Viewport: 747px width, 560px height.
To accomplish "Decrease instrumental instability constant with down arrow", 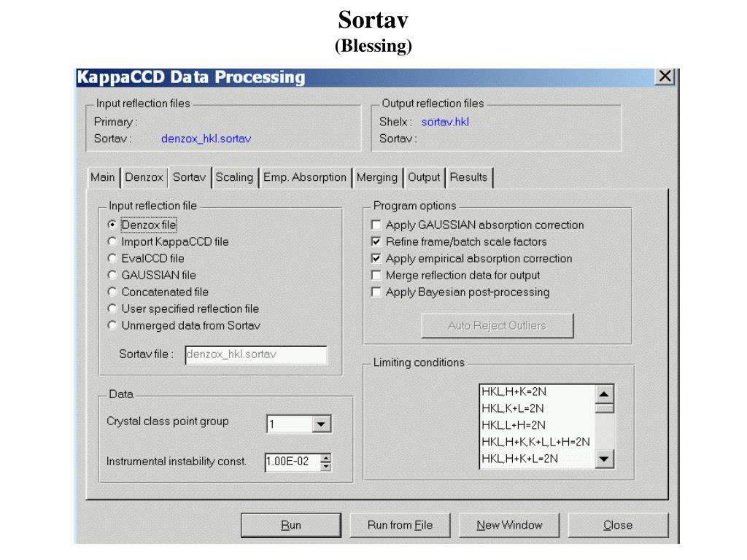I will pos(325,466).
